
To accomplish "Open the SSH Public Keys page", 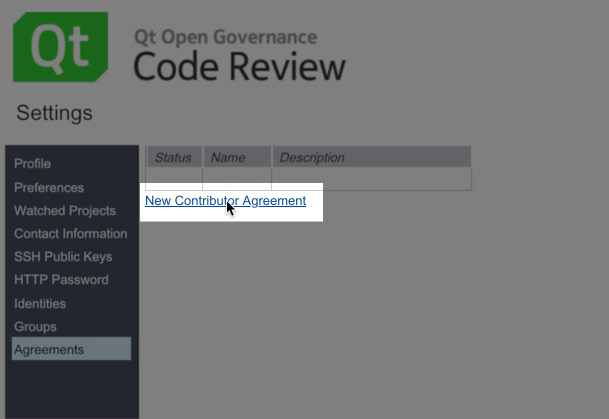I will [x=63, y=257].
